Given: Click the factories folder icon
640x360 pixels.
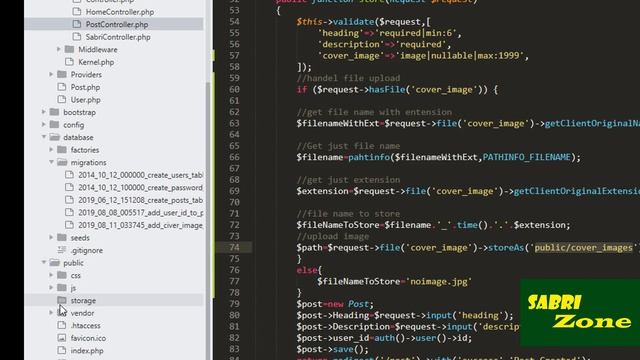Looking at the screenshot, I should pyautogui.click(x=62, y=150).
